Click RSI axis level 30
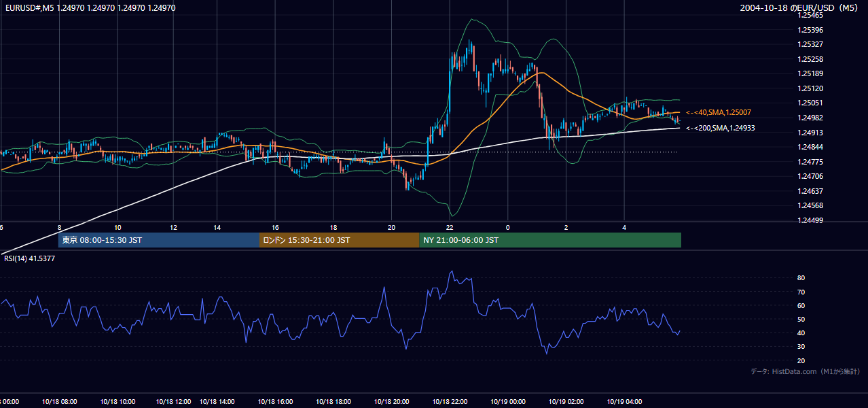The width and height of the screenshot is (868, 408). [x=801, y=347]
